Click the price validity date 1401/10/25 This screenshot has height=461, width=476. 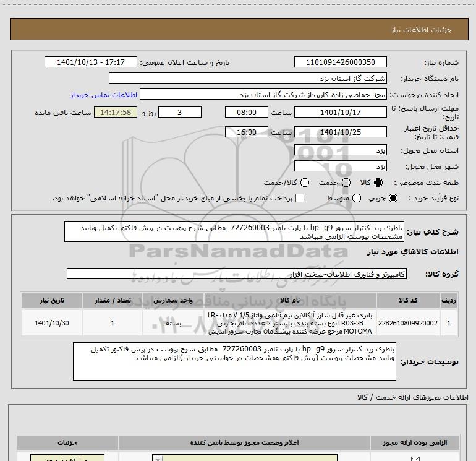pyautogui.click(x=340, y=132)
